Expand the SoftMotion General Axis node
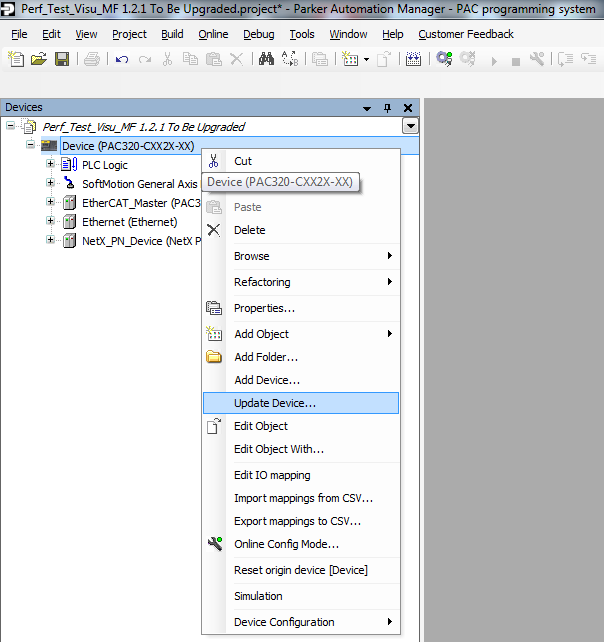Screen dimensions: 604x642 point(50,182)
